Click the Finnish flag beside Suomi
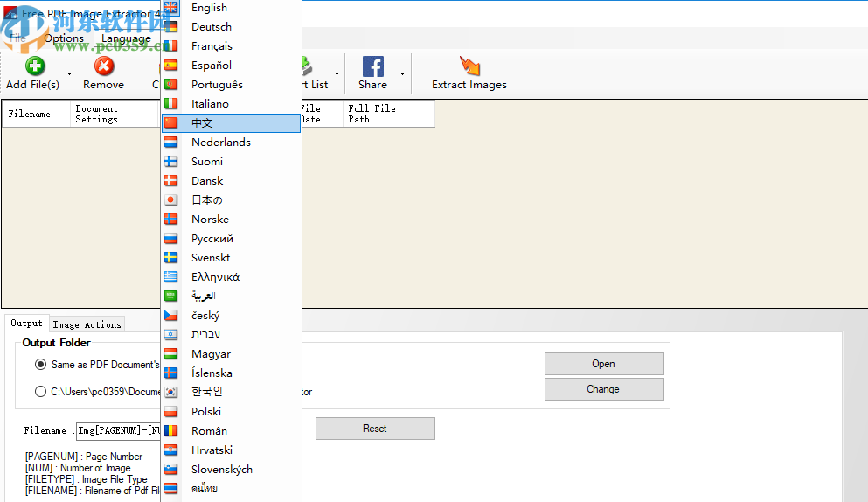The image size is (868, 502). tap(171, 161)
